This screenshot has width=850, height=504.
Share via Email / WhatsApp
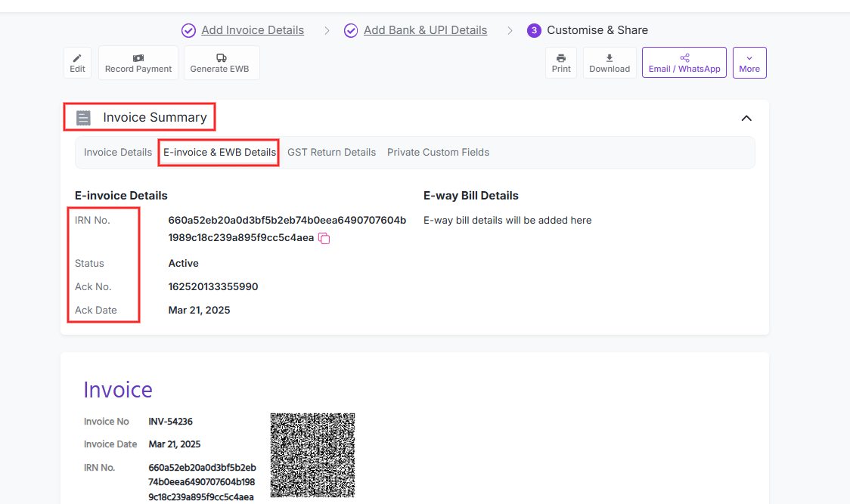[684, 63]
